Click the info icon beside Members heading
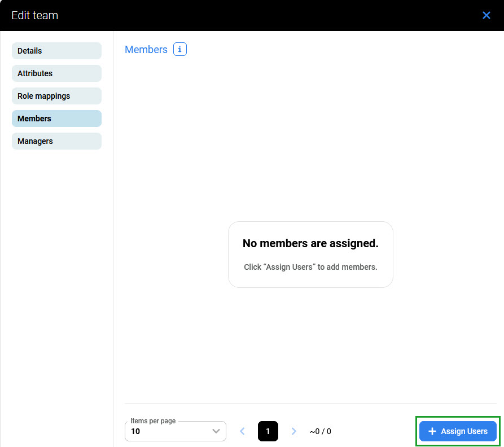The height and width of the screenshot is (447, 504). click(179, 50)
